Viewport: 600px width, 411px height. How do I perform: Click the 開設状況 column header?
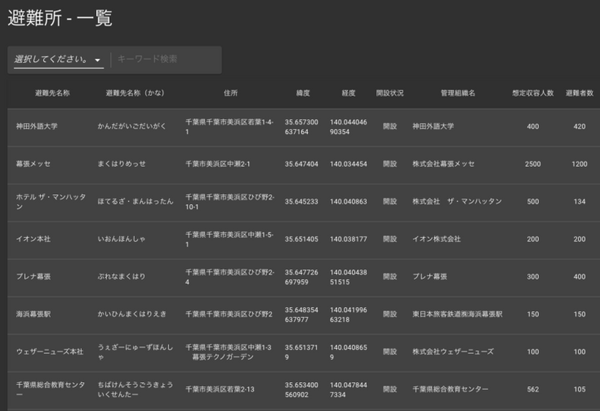click(x=390, y=93)
